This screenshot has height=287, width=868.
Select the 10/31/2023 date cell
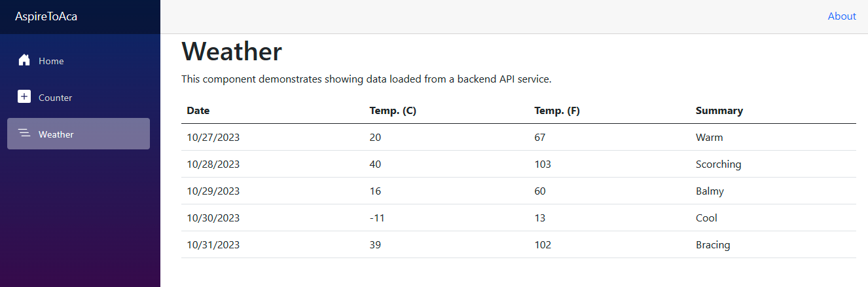pyautogui.click(x=213, y=245)
